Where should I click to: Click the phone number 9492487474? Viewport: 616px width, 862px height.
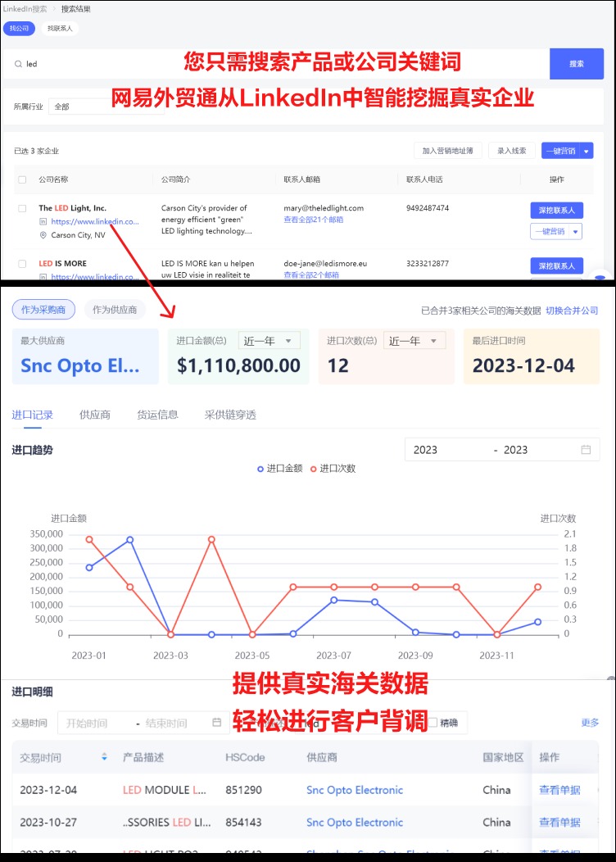(428, 208)
